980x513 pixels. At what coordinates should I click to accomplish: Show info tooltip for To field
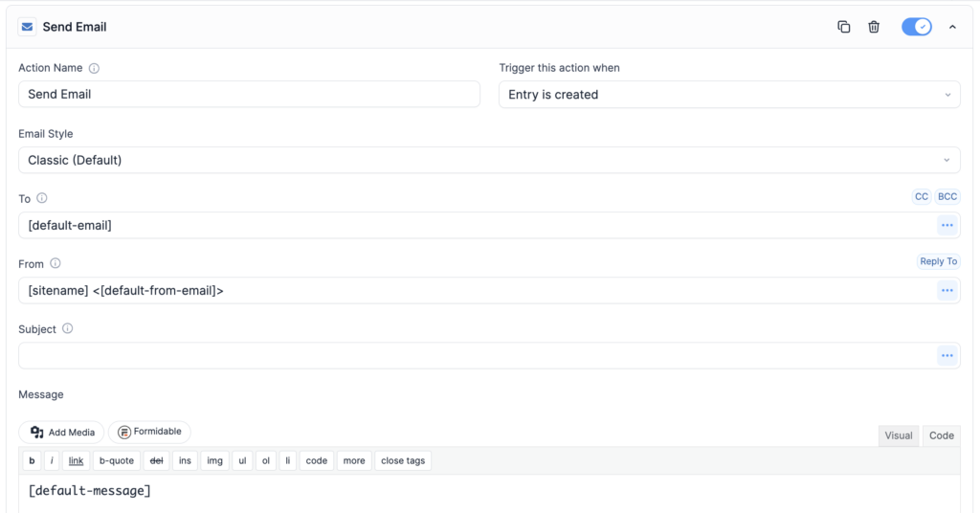tap(42, 198)
